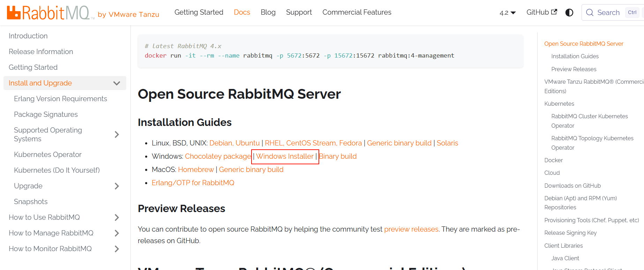Click the by VMware Tanzu text
Viewport: 644px width, 270px height.
click(128, 14)
